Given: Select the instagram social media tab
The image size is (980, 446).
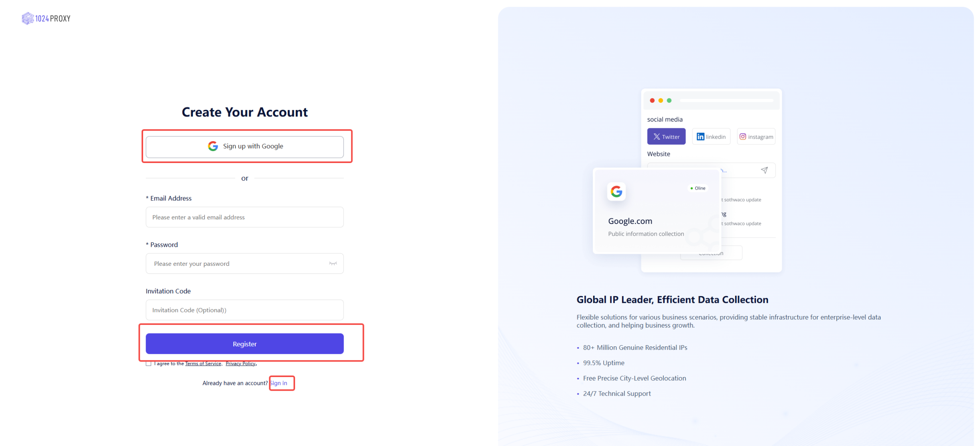Looking at the screenshot, I should 756,137.
